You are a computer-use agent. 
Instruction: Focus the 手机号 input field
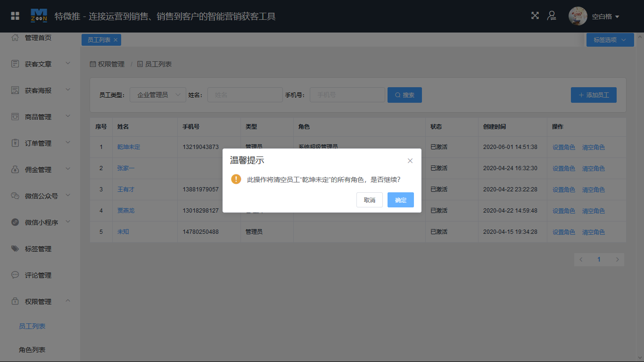coord(347,95)
